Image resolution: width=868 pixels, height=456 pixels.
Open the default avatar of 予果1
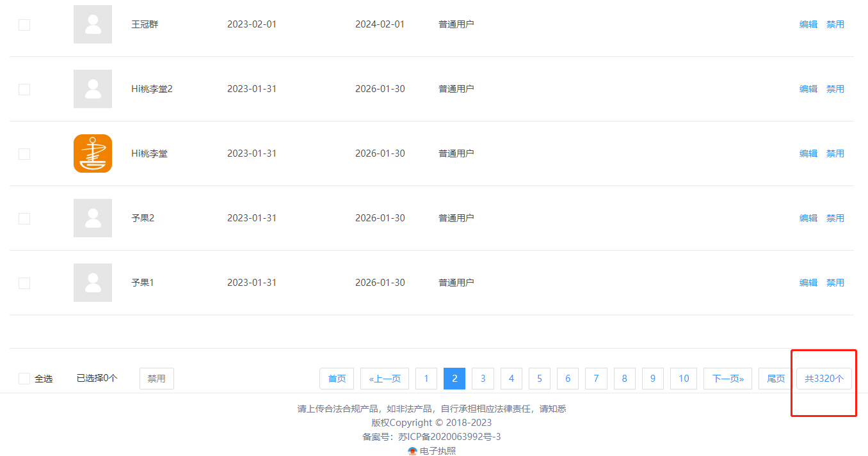pos(93,283)
